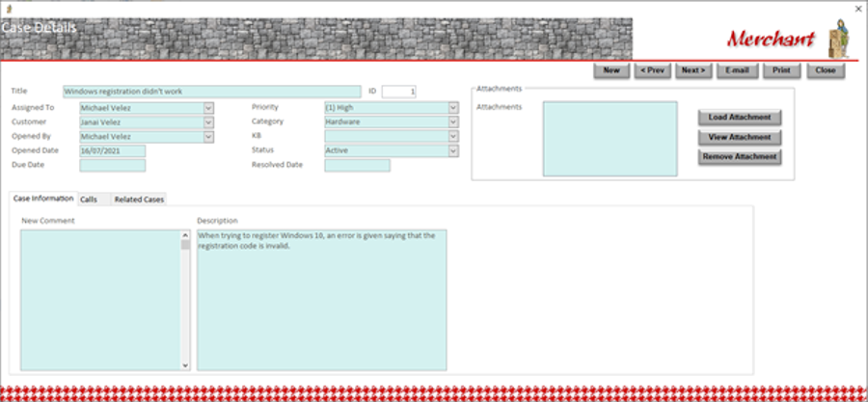Remove the attachment
Viewport: 868px width, 402px height.
point(740,157)
